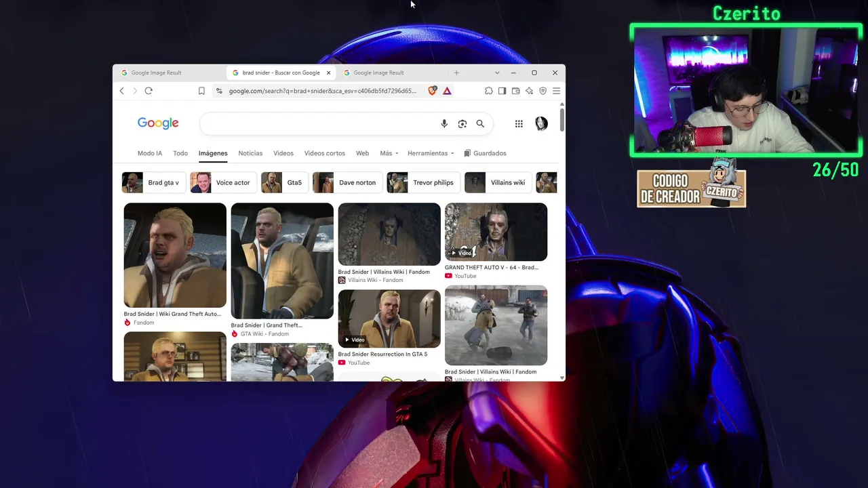868x488 pixels.
Task: Click the 'Brad Snider Resurrection In GTA 5' title
Action: coord(382,354)
